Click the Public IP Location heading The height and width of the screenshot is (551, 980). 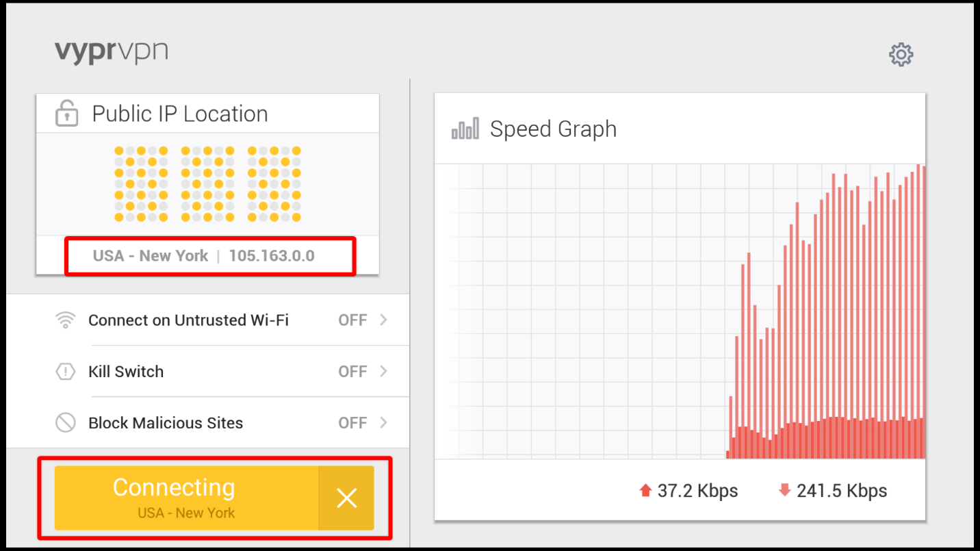point(180,114)
